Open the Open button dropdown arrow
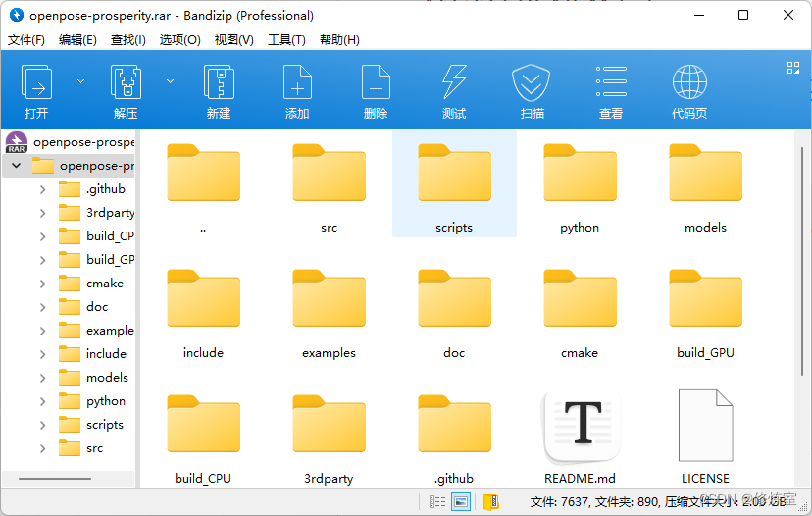 click(80, 81)
